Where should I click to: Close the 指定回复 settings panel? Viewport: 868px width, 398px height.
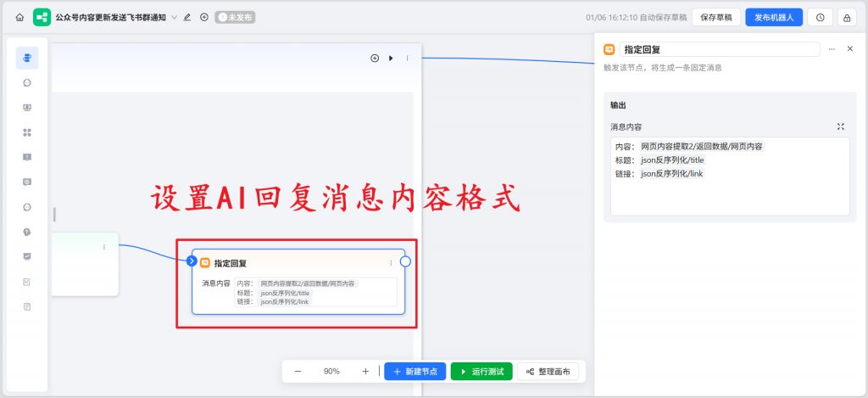coord(850,48)
